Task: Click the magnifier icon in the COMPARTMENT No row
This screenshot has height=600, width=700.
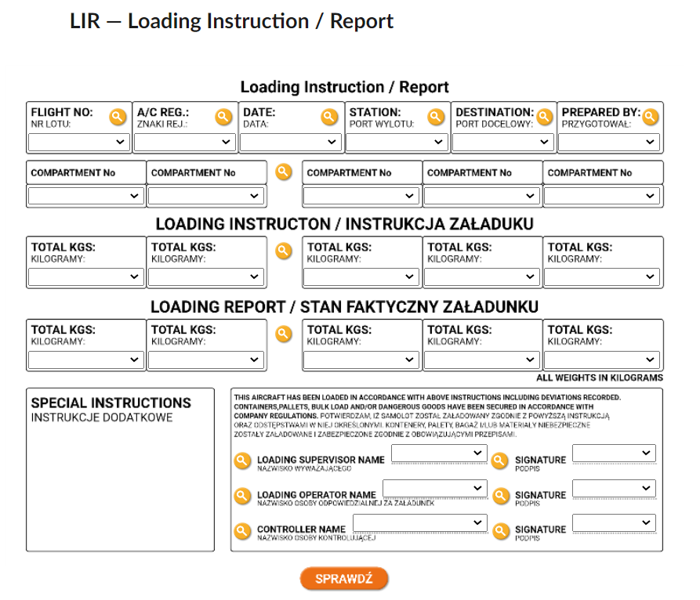Action: pyautogui.click(x=284, y=172)
